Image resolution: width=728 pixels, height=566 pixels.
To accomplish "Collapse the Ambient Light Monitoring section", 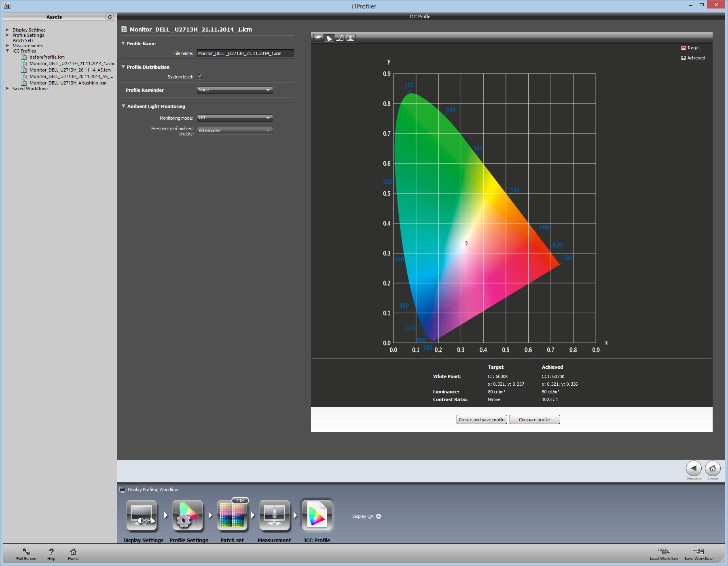I will pyautogui.click(x=123, y=106).
